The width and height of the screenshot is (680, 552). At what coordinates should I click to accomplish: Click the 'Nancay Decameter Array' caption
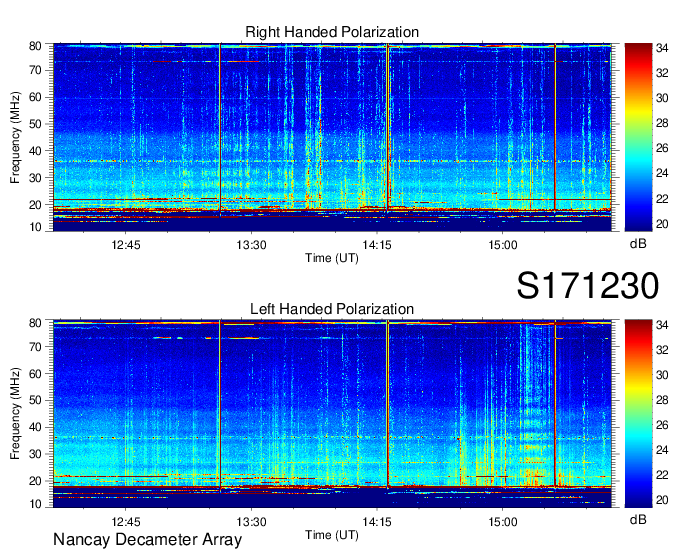pos(147,540)
